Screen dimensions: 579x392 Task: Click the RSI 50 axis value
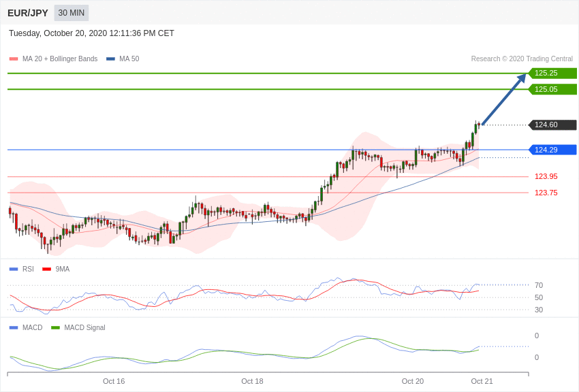(539, 297)
